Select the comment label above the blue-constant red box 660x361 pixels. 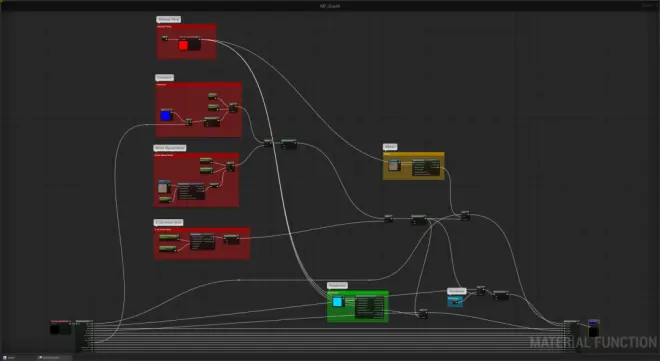point(164,77)
